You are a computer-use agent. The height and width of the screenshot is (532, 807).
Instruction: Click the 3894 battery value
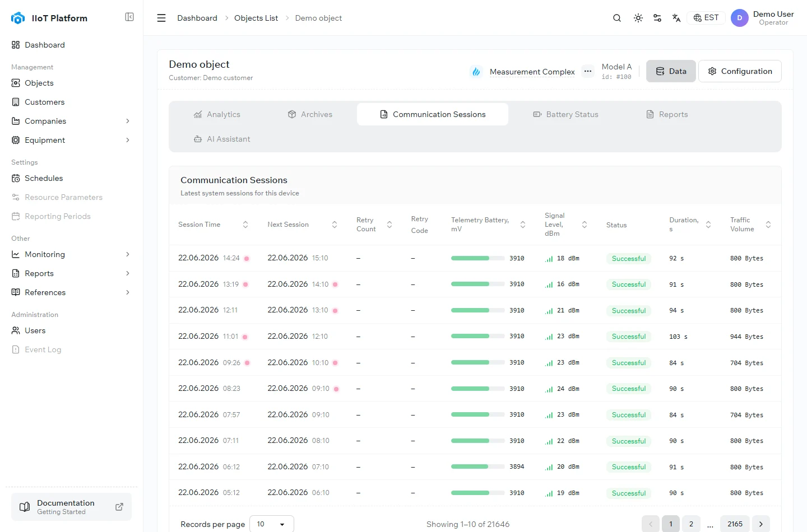[x=517, y=466]
